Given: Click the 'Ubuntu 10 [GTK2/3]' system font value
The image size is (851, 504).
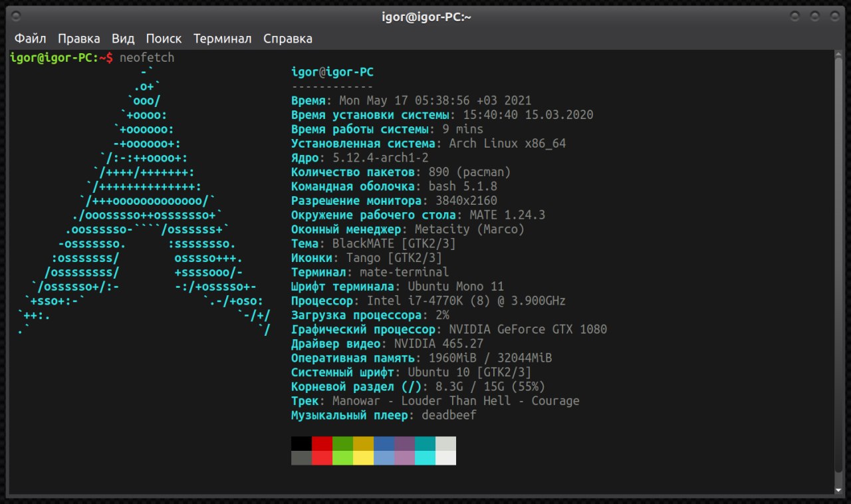Looking at the screenshot, I should tap(470, 372).
